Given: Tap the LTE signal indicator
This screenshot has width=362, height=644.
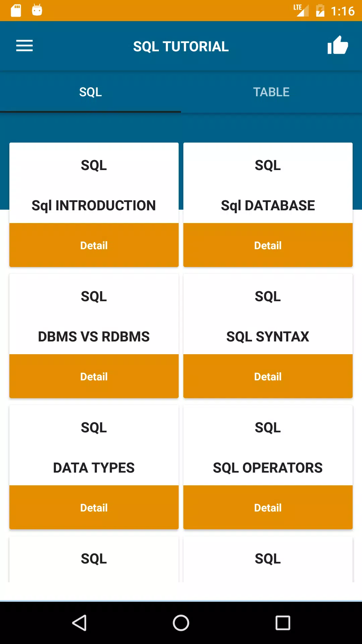Looking at the screenshot, I should click(301, 10).
